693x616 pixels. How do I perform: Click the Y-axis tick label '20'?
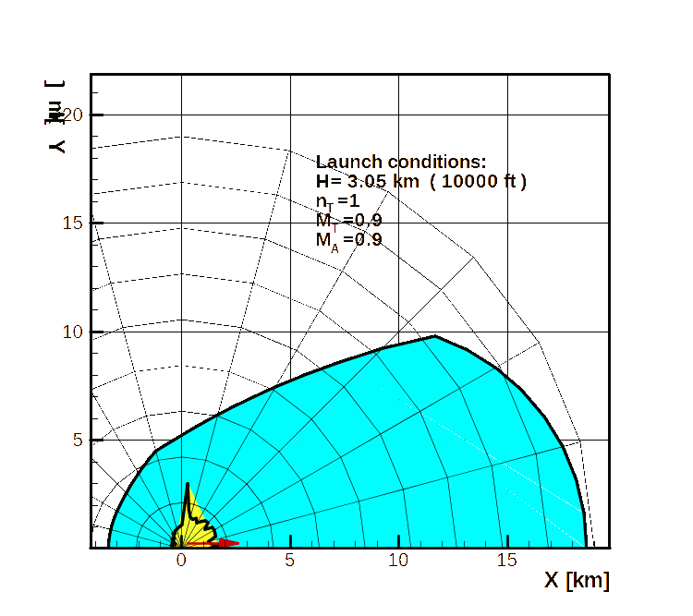(x=72, y=115)
